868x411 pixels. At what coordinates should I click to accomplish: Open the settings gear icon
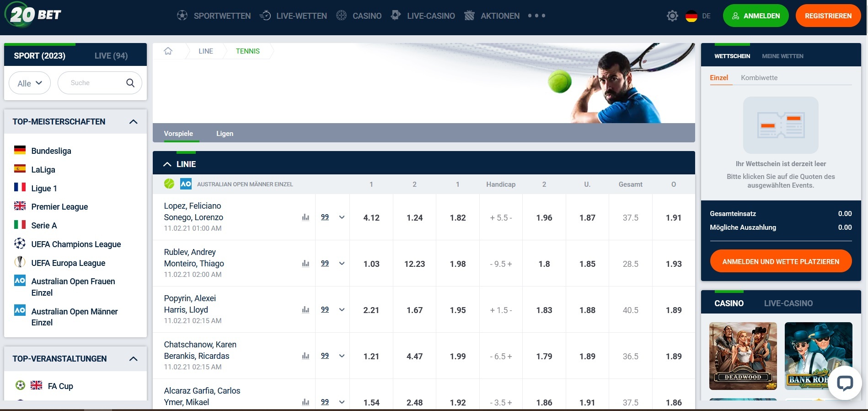point(672,16)
